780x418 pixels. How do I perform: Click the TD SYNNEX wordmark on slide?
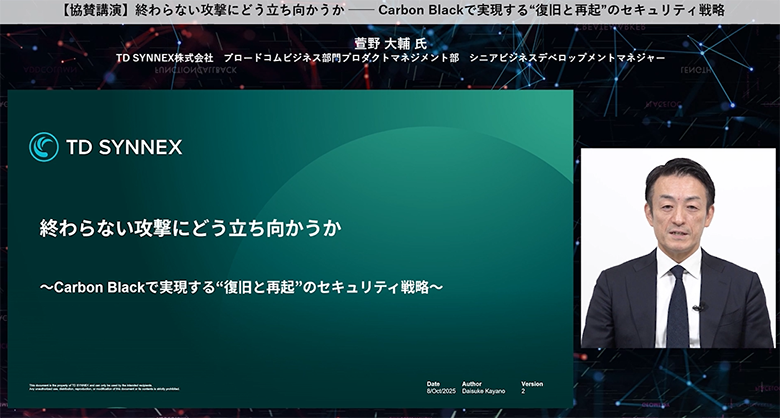(124, 147)
